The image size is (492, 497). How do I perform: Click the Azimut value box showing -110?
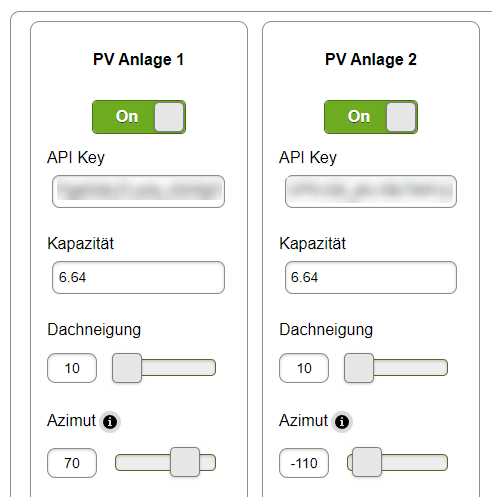click(304, 463)
